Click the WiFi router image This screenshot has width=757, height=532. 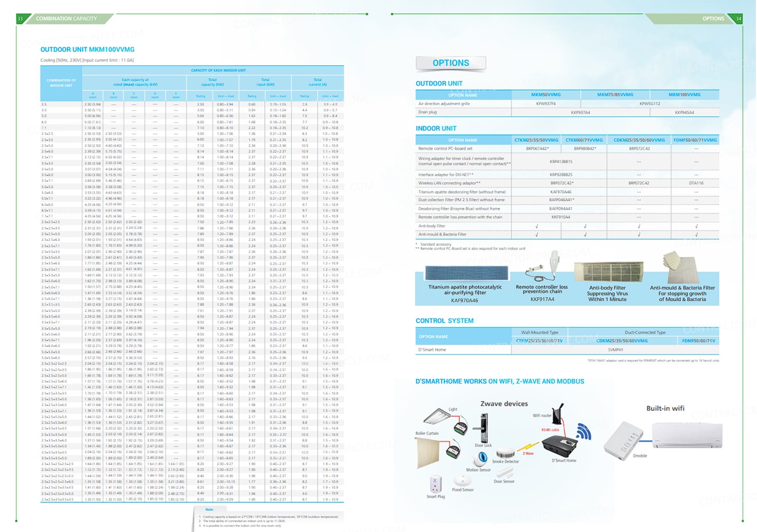[x=558, y=415]
